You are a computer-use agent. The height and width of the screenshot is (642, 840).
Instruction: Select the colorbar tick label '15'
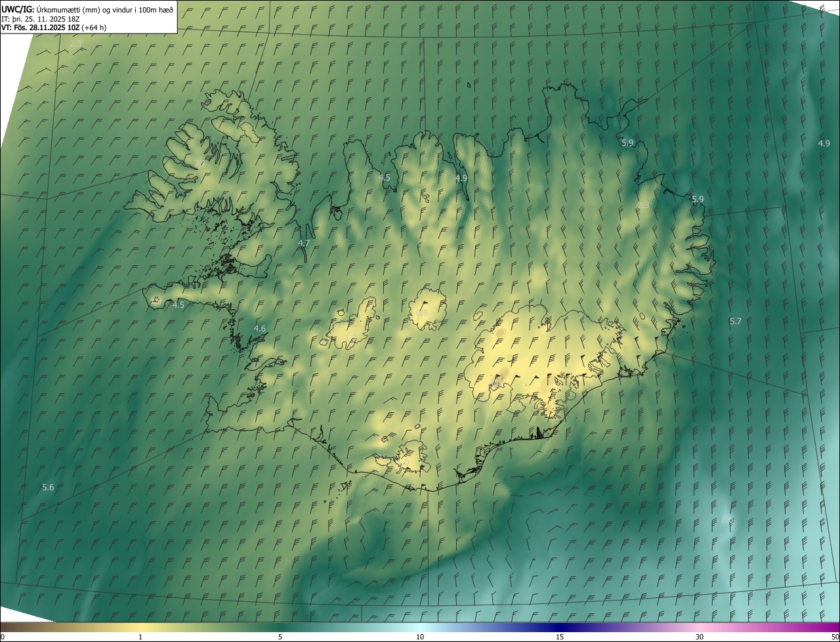[560, 637]
